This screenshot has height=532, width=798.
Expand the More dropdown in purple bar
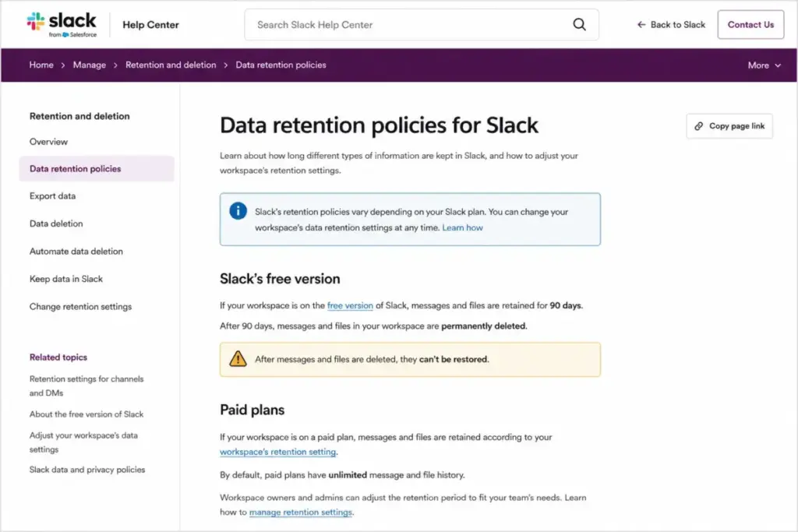764,65
